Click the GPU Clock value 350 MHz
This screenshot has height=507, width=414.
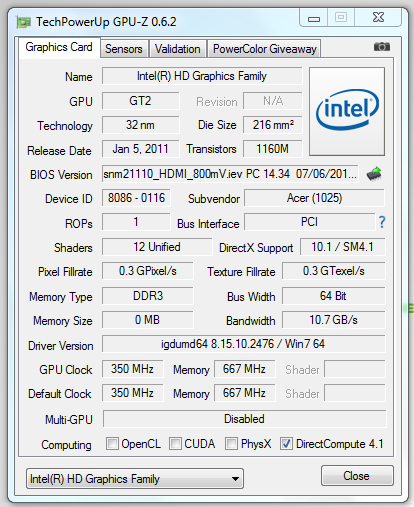pyautogui.click(x=133, y=369)
